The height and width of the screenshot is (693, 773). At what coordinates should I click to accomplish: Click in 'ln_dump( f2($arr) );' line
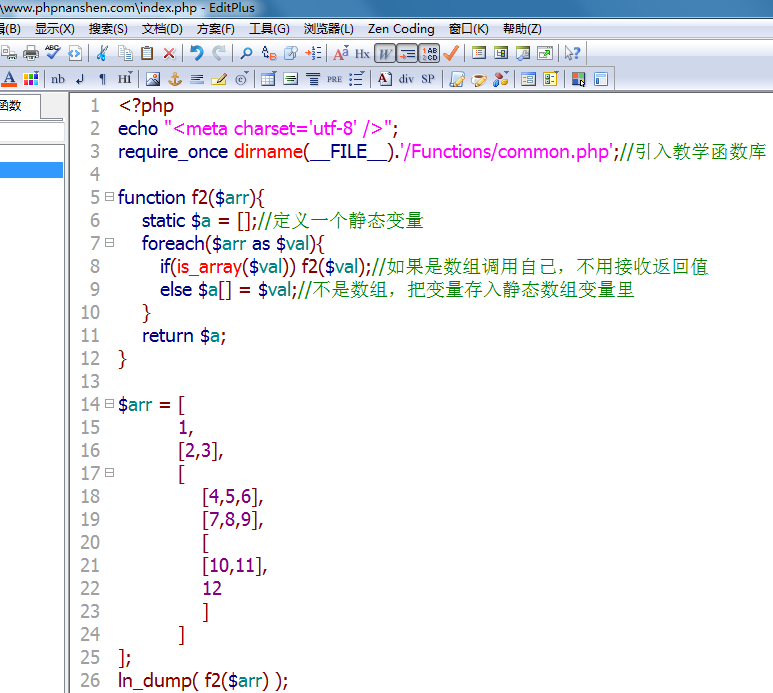[x=203, y=680]
